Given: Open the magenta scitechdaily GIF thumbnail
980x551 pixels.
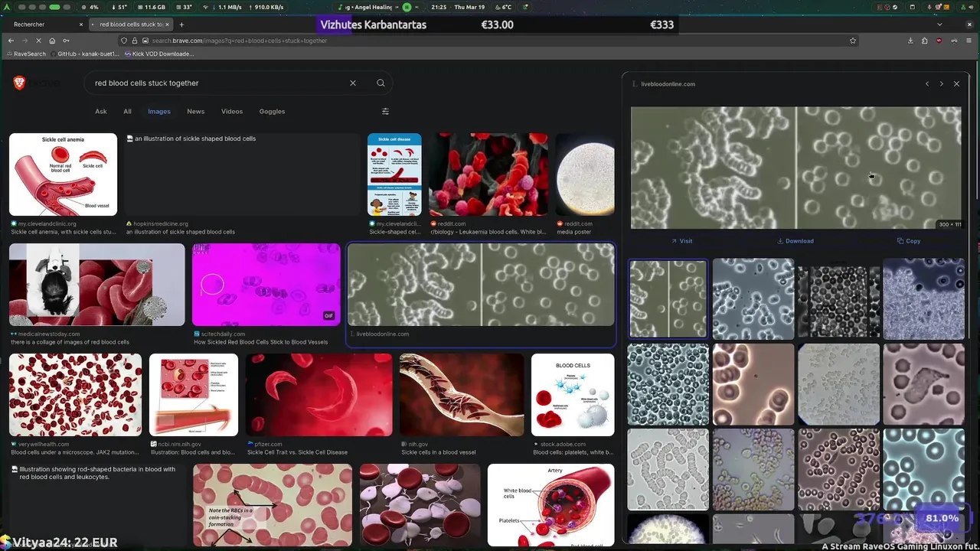Looking at the screenshot, I should click(x=266, y=285).
